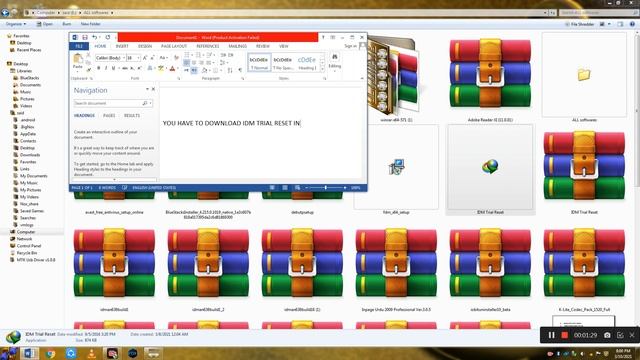Open Navigation pane options dropdown arrow
The height and width of the screenshot is (360, 640).
point(147,89)
